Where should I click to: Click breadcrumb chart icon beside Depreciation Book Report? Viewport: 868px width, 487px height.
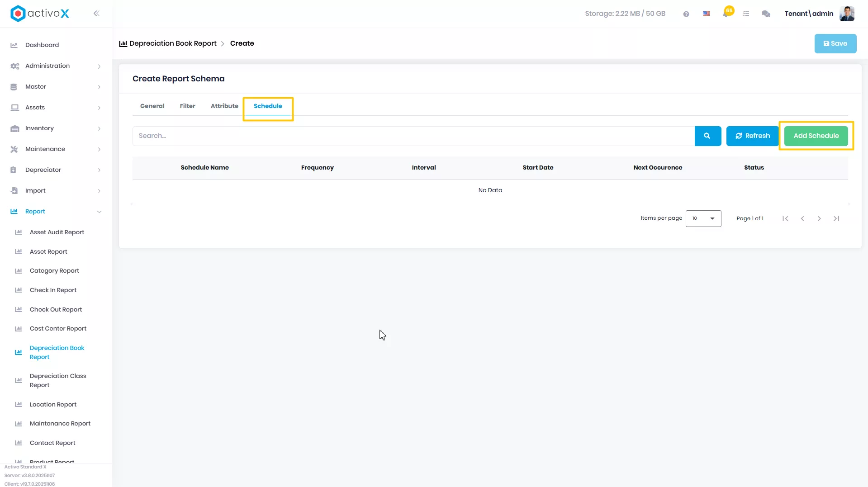(123, 43)
